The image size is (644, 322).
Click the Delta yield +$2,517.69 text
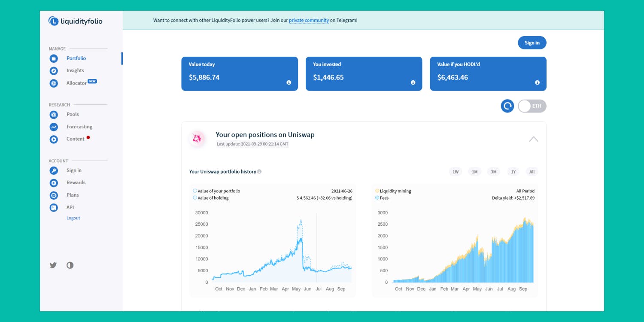pos(513,198)
